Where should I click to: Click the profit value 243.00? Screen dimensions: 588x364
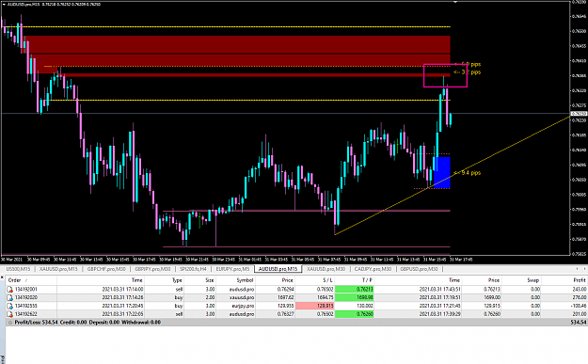(579, 290)
